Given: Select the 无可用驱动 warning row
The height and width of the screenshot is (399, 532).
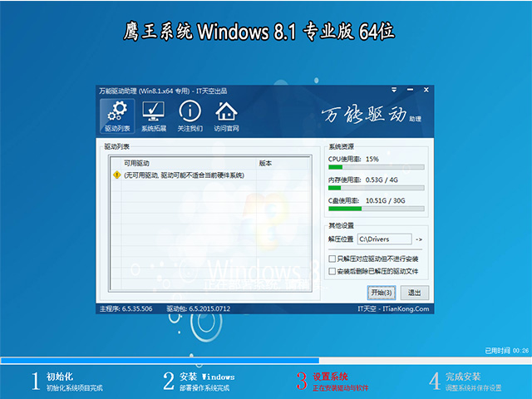Looking at the screenshot, I should click(x=210, y=175).
